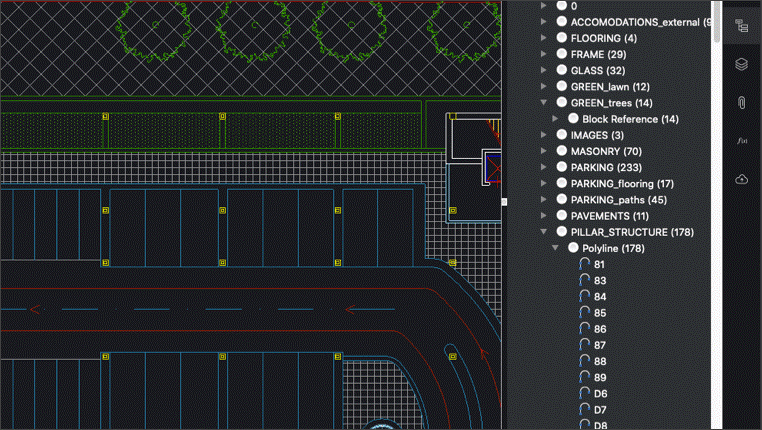Toggle visibility circle for PARKING layer
The image size is (762, 430).
562,167
